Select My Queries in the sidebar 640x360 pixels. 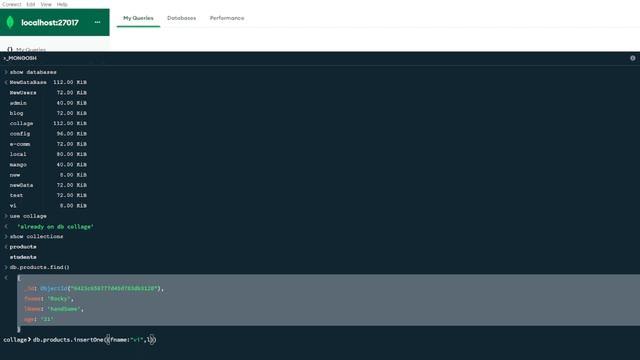coord(27,49)
